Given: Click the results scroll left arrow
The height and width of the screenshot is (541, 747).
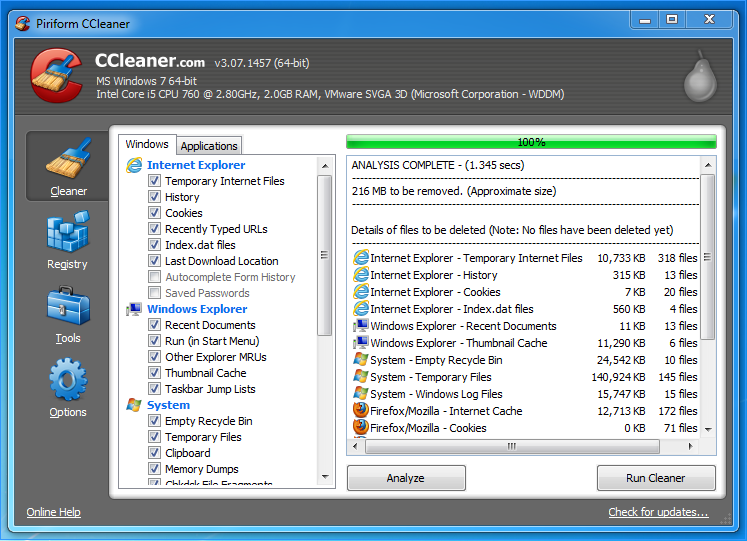Looking at the screenshot, I should click(355, 446).
